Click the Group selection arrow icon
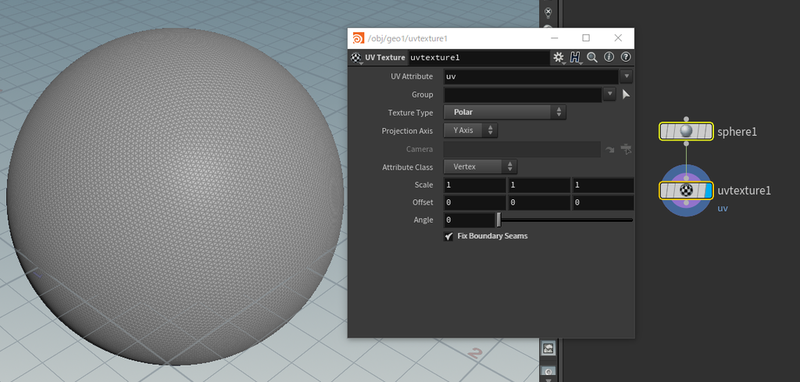800x382 pixels. coord(626,94)
